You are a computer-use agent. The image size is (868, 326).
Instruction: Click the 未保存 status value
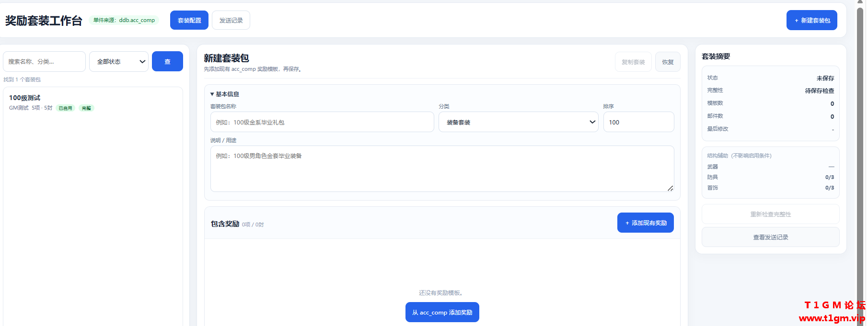pos(825,78)
